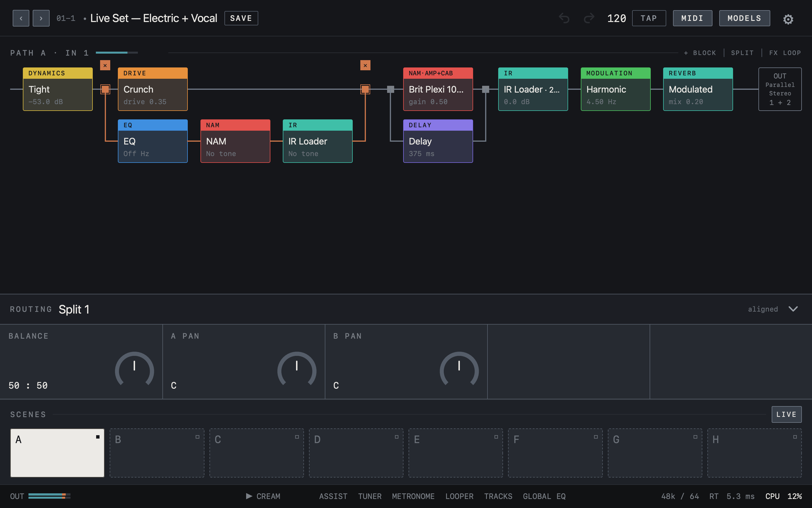Remove split at the orange merge point
Viewport: 812px width, 508px height.
[x=365, y=65]
